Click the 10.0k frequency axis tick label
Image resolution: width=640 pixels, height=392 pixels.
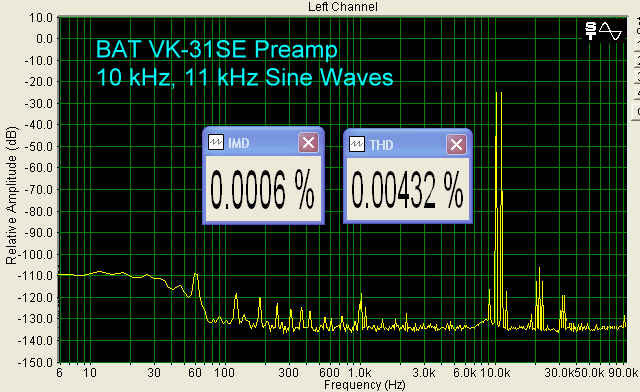tap(495, 373)
